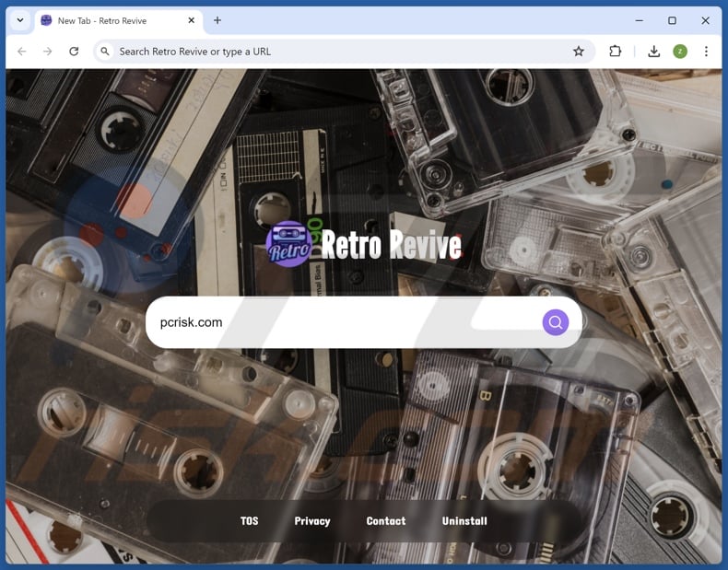Maximize the browser window

[x=672, y=20]
